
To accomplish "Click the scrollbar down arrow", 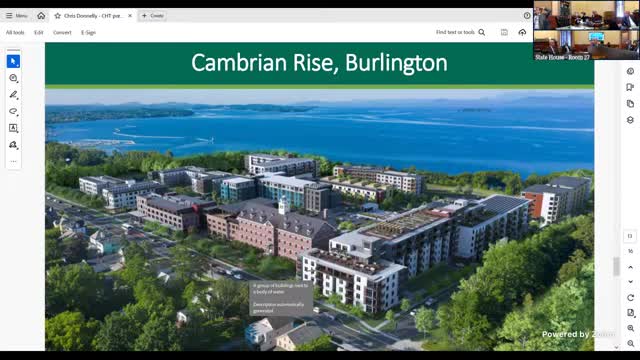I will click(616, 347).
